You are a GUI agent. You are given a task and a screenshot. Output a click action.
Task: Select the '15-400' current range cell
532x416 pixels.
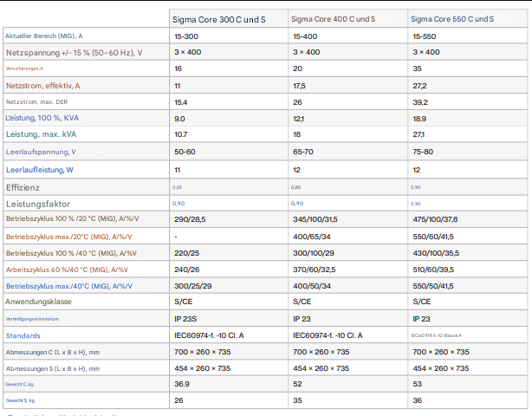tap(305, 36)
